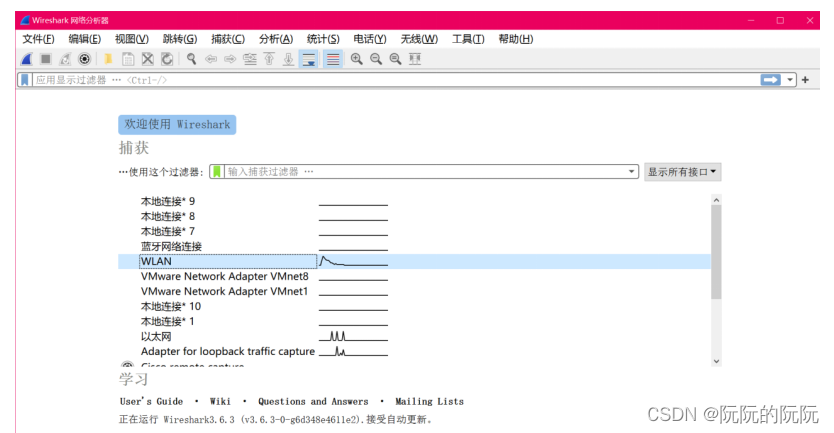Screen dimensions: 834x433
Task: Add display filter button plus icon
Action: coord(805,80)
